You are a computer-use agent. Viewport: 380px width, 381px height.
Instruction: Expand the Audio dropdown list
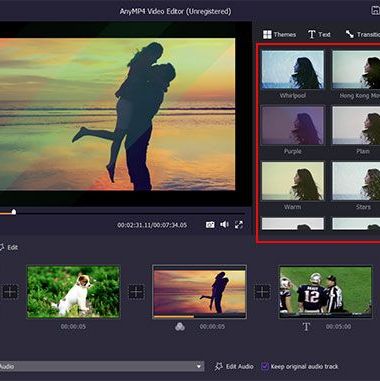coord(199,366)
